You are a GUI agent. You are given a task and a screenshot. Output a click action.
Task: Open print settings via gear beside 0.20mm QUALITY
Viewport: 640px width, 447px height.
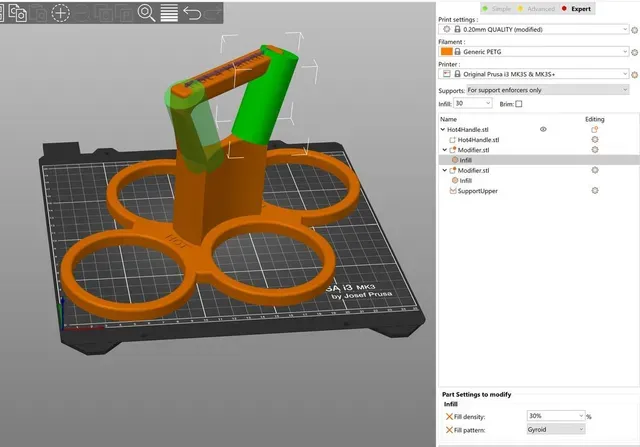[634, 30]
